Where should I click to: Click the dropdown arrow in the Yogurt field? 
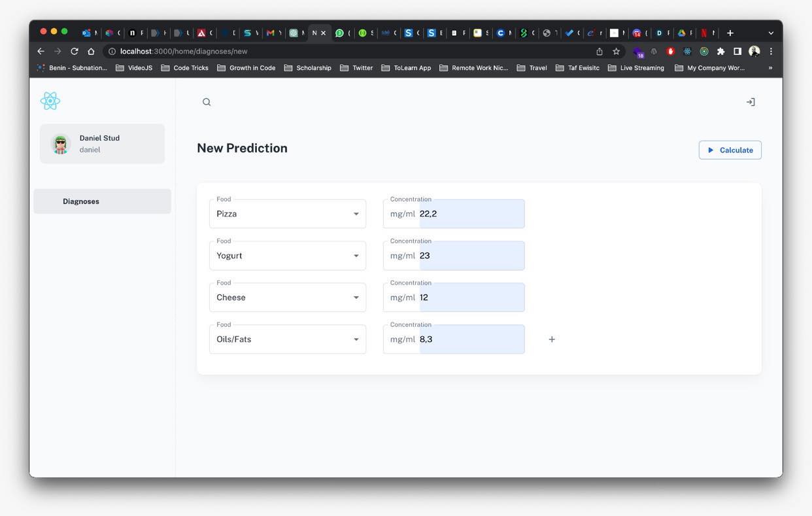pyautogui.click(x=356, y=256)
